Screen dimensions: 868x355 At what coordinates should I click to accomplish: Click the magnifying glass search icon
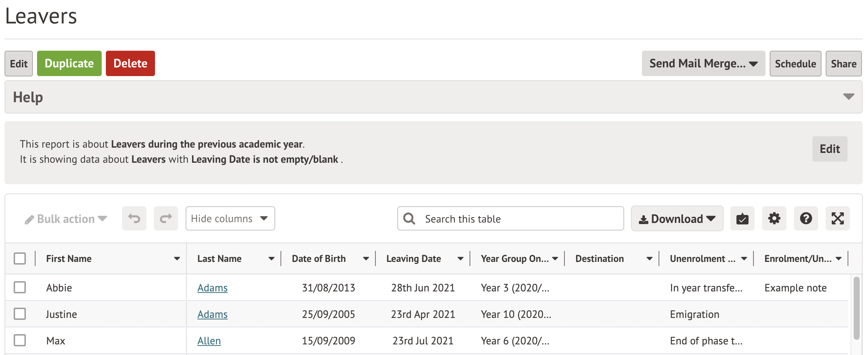click(x=409, y=218)
